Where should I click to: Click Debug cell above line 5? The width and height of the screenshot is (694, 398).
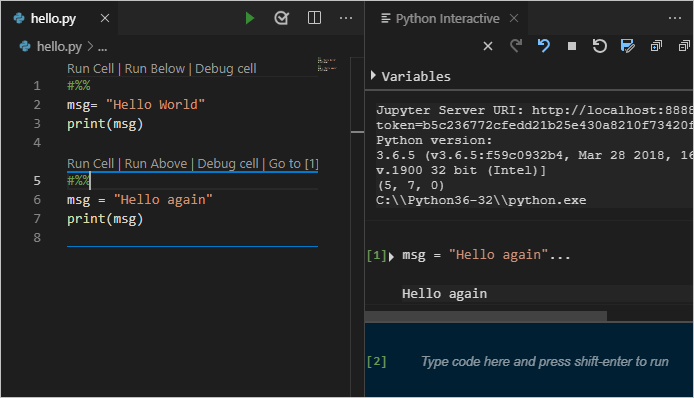click(228, 164)
